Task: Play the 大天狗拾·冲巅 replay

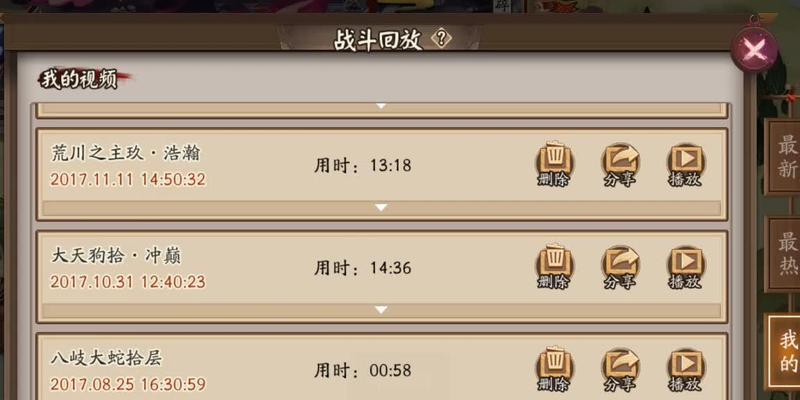Action: tap(686, 267)
